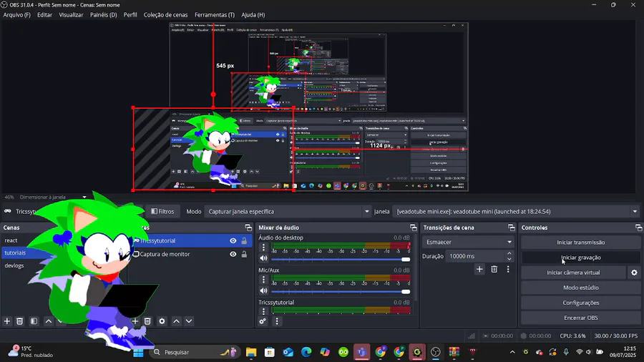Add a scene transition with plus icon

coord(479,269)
